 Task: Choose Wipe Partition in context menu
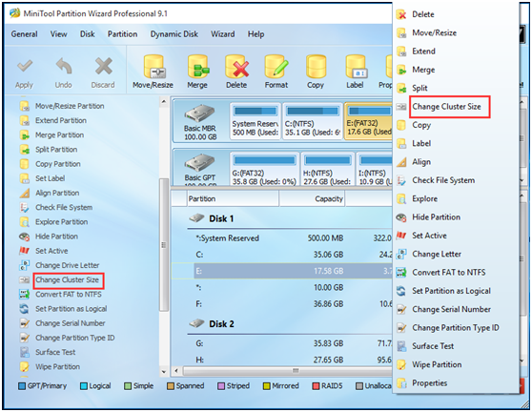pyautogui.click(x=437, y=365)
